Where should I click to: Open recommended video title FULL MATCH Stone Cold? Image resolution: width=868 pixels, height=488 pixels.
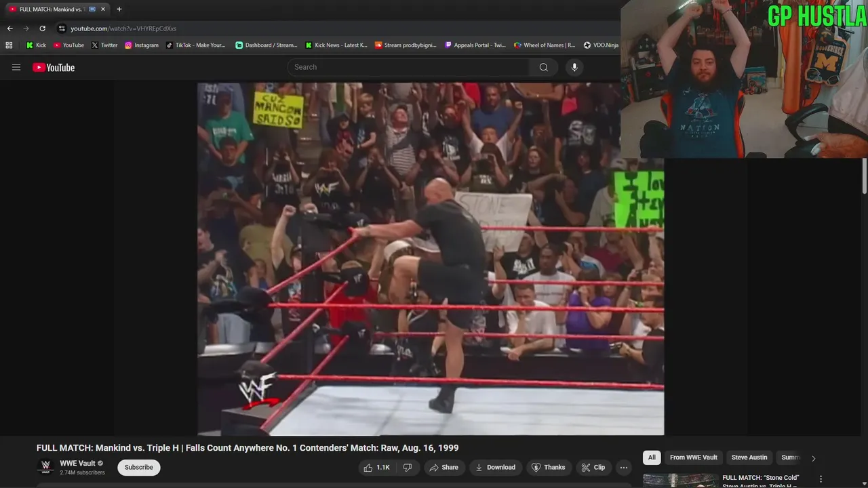tap(761, 481)
